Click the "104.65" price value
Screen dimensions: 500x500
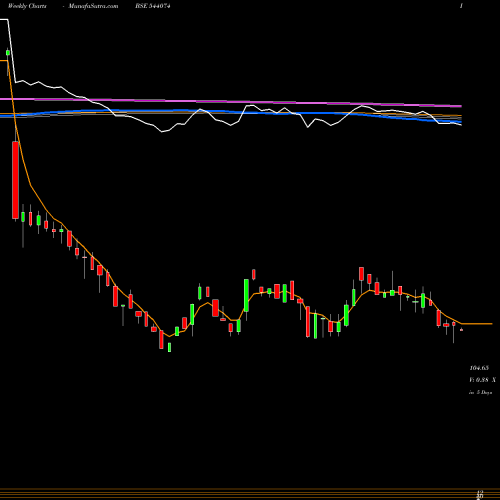pos(479,368)
